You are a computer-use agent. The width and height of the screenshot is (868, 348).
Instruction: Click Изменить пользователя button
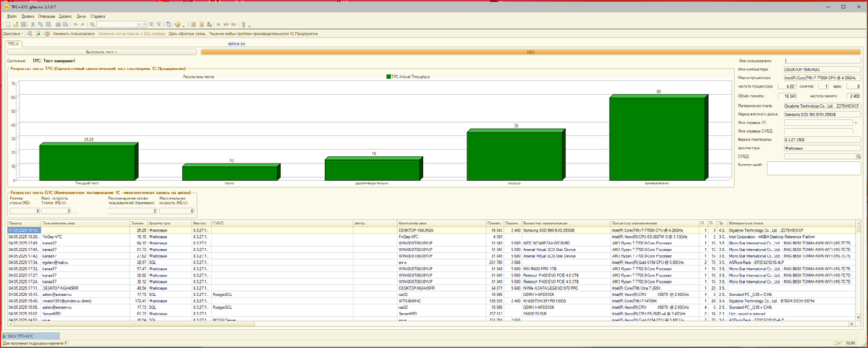pyautogui.click(x=73, y=33)
